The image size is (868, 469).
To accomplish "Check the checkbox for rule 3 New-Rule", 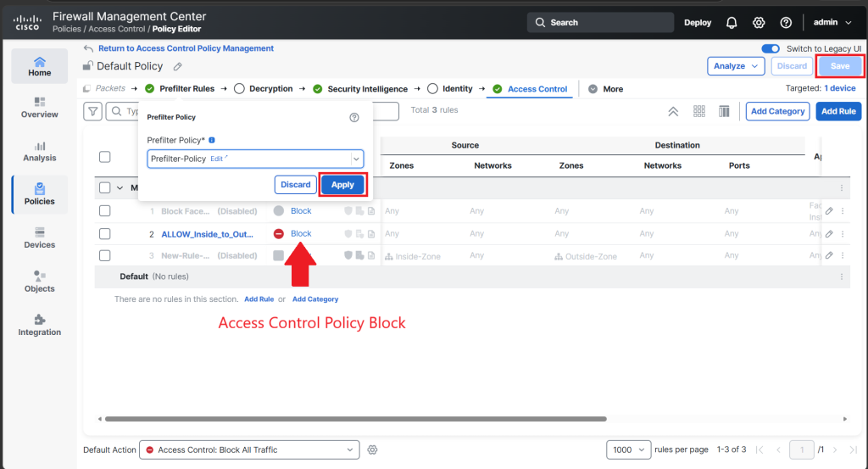I will [x=104, y=255].
